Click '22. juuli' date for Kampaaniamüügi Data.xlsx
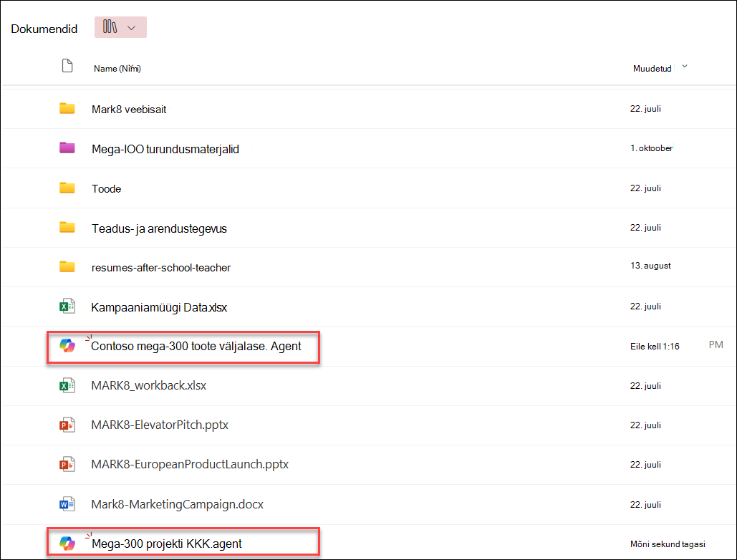 (645, 306)
